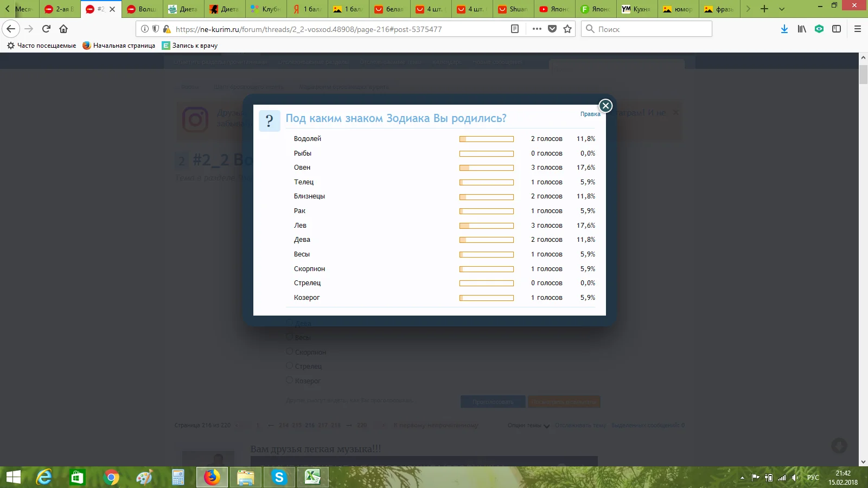
Task: Show the Firefox sidebar
Action: click(x=837, y=29)
